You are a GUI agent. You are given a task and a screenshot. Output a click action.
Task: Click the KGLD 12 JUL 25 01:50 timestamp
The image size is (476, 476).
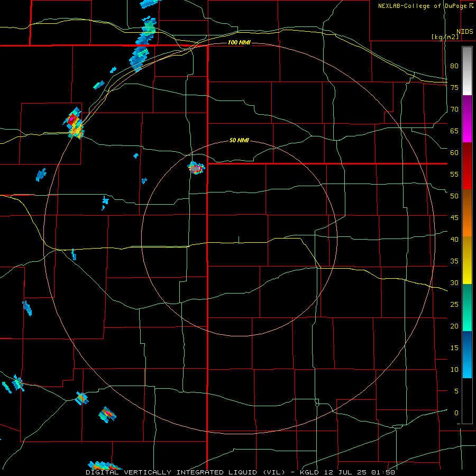tap(348, 472)
